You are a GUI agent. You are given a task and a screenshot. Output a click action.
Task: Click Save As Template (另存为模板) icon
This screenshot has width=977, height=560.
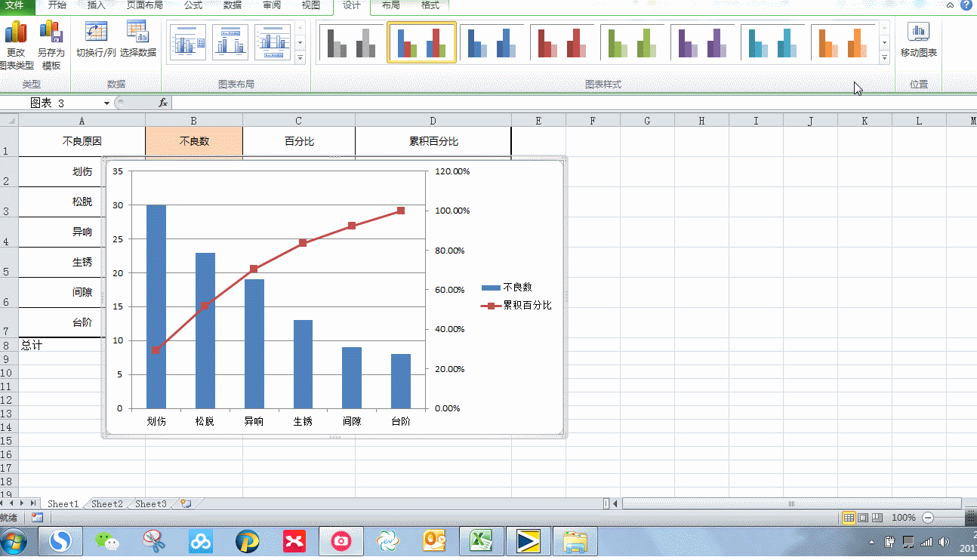tap(51, 45)
